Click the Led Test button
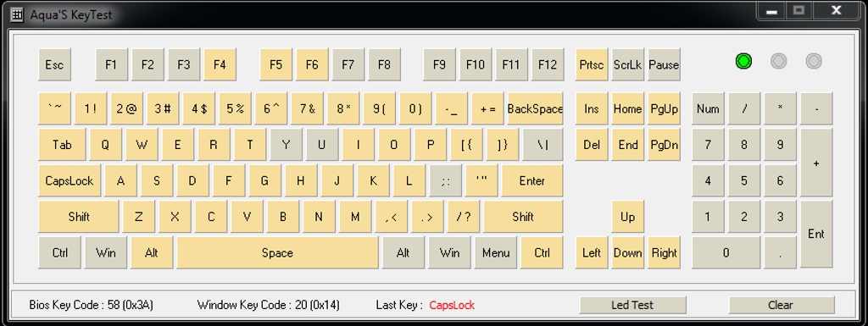Viewport: 868px width, 326px height. tap(632, 305)
